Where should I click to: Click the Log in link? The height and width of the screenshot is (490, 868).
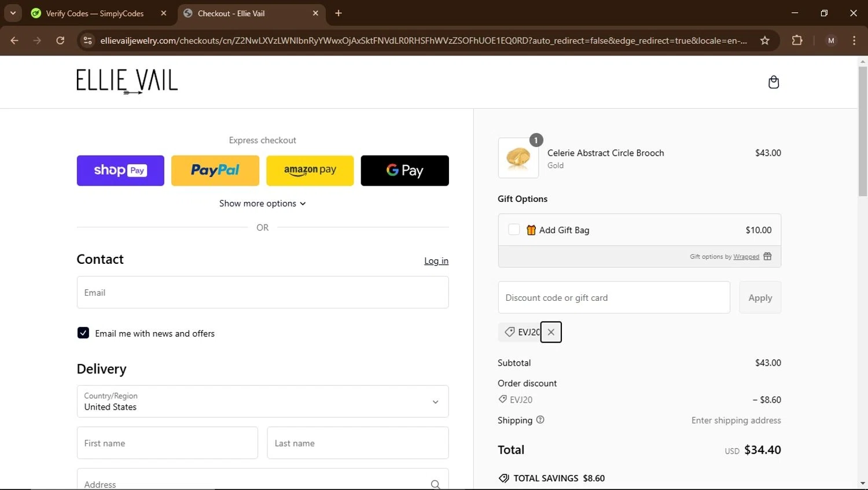(x=436, y=261)
